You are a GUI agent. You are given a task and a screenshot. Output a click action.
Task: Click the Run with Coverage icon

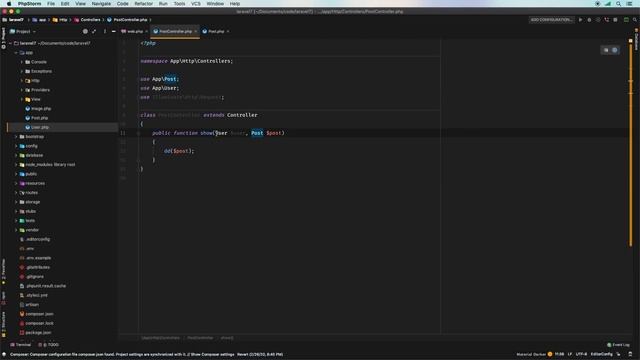click(x=598, y=20)
